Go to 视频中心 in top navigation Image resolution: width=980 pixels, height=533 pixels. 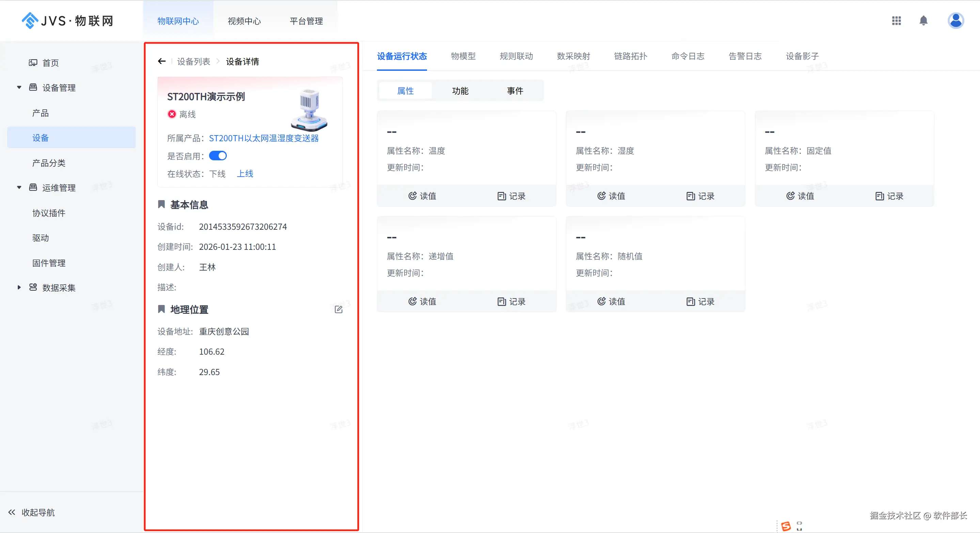coord(244,21)
